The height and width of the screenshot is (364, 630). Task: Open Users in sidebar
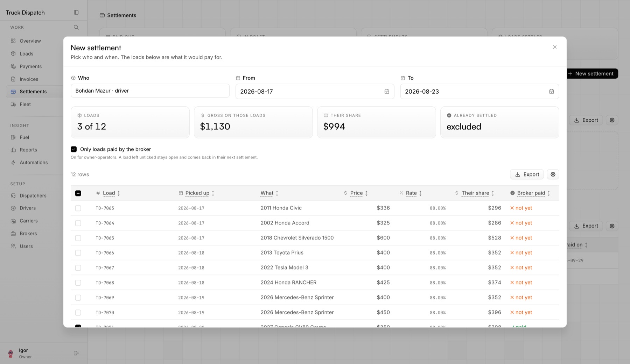pos(26,246)
